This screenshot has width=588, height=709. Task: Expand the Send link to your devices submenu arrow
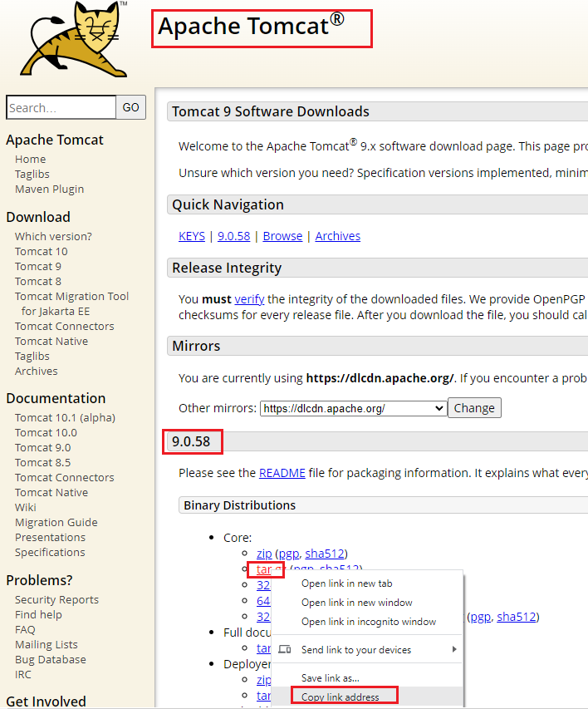click(454, 649)
